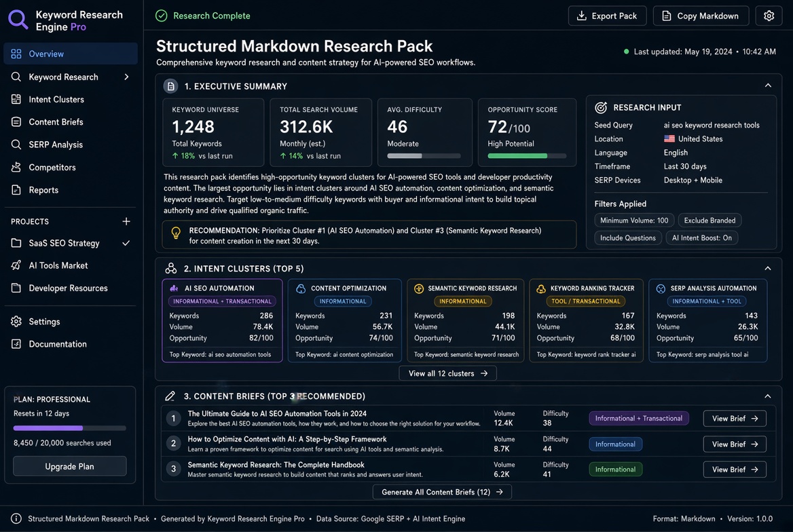793x532 pixels.
Task: Click the AI SEO Automation cluster icon
Action: (x=174, y=288)
